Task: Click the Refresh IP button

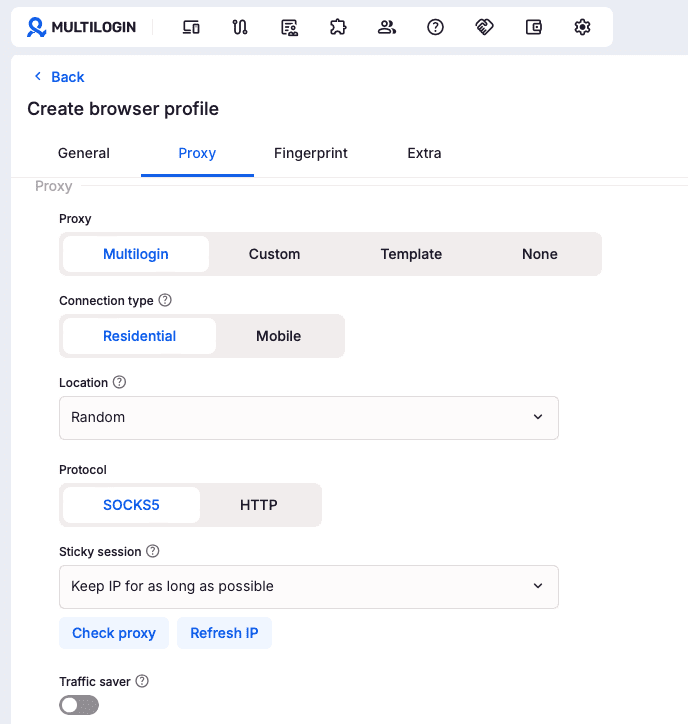Action: pyautogui.click(x=224, y=633)
